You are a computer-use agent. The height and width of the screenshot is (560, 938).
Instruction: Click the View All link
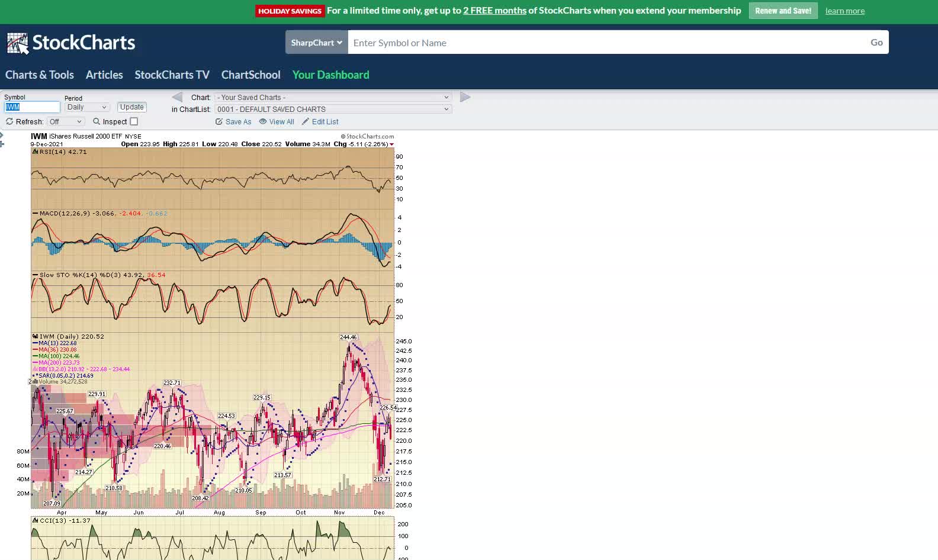pos(282,122)
